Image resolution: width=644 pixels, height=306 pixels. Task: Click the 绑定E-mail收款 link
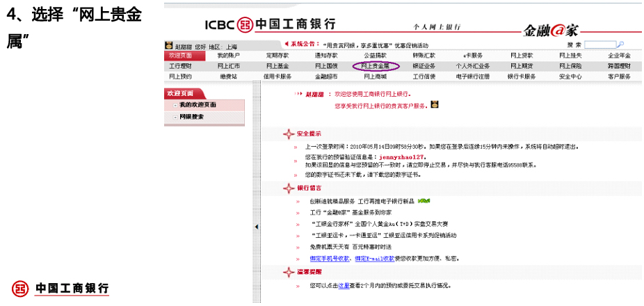click(375, 259)
